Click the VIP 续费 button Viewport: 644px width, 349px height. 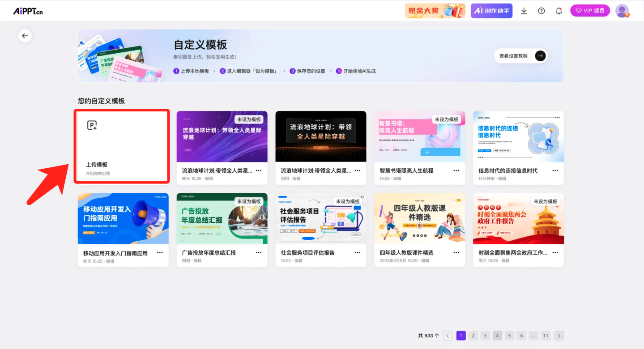590,11
